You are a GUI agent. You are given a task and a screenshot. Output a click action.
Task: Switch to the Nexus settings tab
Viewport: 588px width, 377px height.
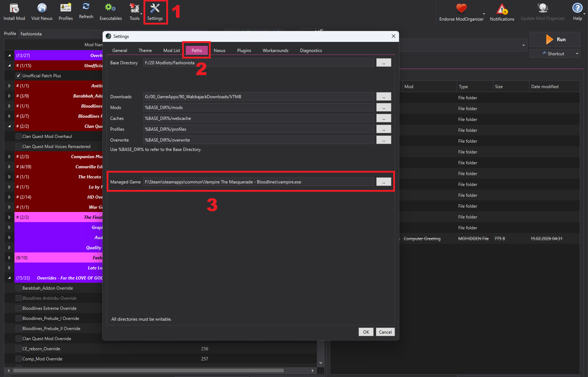click(219, 51)
